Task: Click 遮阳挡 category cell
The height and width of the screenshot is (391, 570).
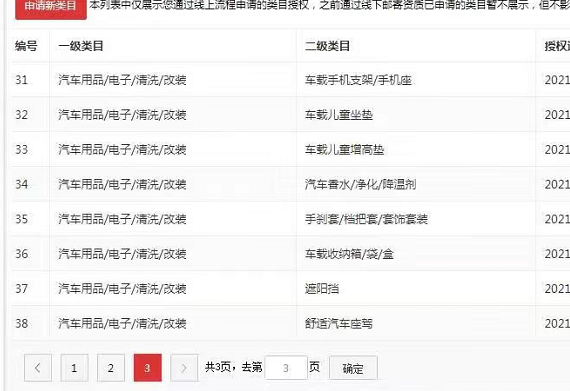Action: (x=322, y=289)
